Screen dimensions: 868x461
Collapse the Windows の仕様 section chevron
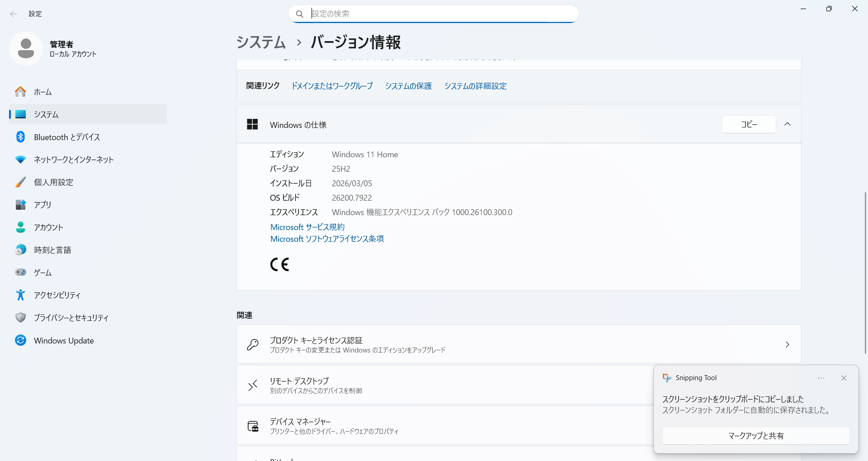click(x=787, y=124)
